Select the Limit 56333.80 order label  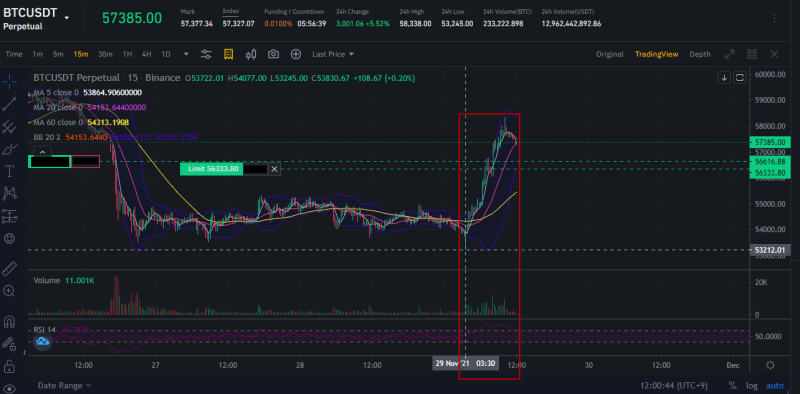(x=212, y=169)
